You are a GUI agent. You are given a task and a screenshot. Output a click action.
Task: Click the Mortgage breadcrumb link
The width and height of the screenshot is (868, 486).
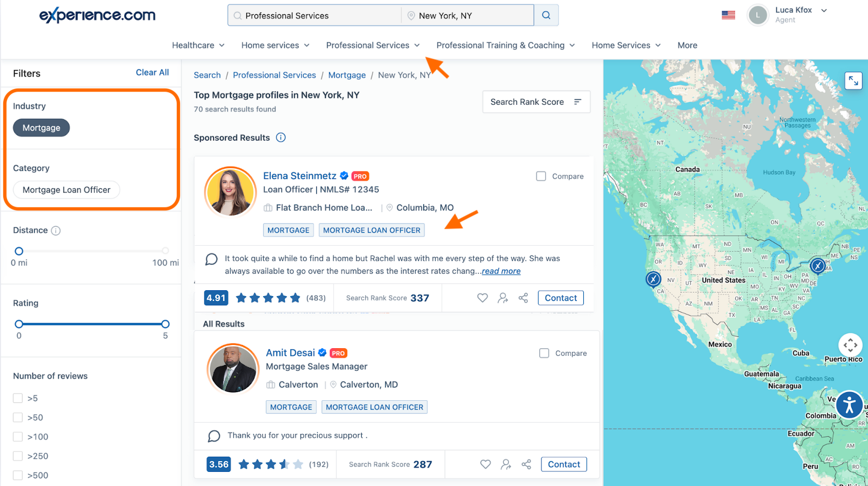[347, 75]
